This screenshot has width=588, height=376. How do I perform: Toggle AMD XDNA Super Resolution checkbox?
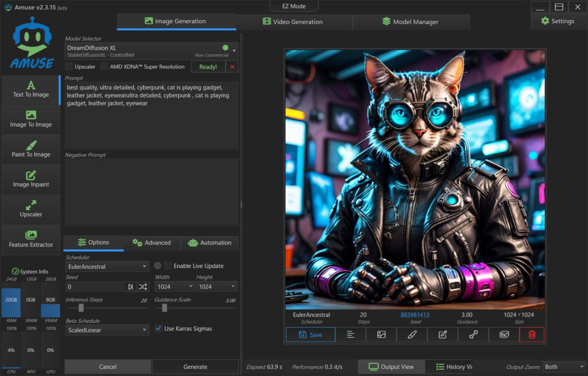[104, 67]
